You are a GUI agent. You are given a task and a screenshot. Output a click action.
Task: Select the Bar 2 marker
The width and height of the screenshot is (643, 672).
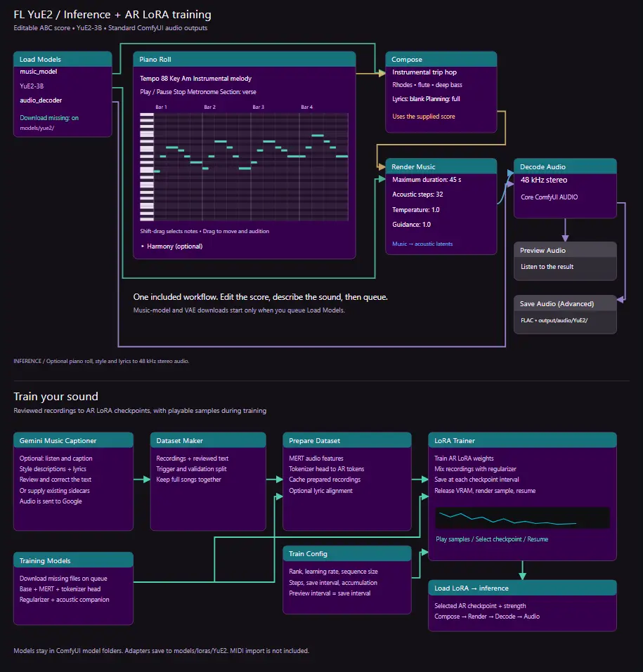(209, 107)
